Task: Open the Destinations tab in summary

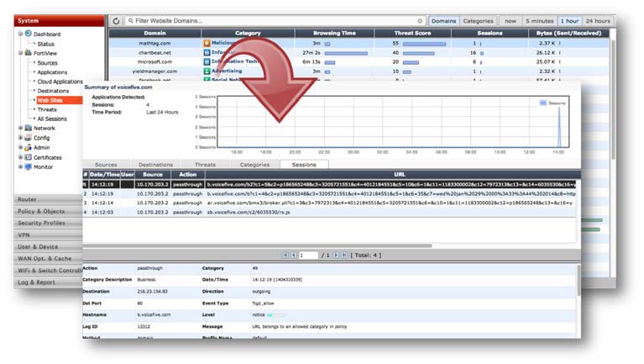Action: (155, 165)
